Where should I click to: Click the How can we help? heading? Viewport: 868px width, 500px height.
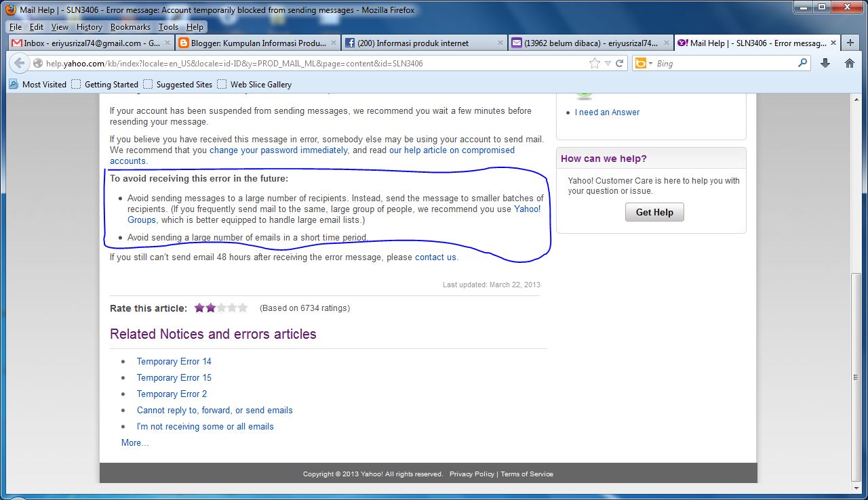click(x=604, y=159)
